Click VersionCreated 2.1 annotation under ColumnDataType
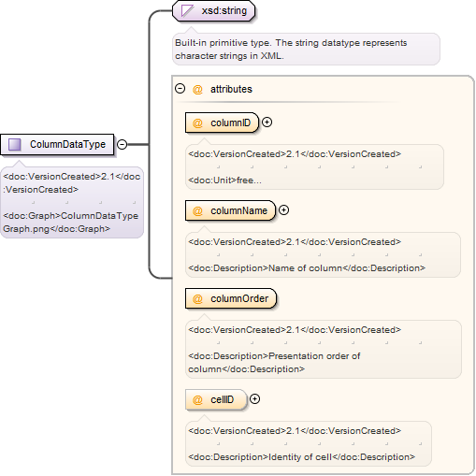 [x=72, y=183]
